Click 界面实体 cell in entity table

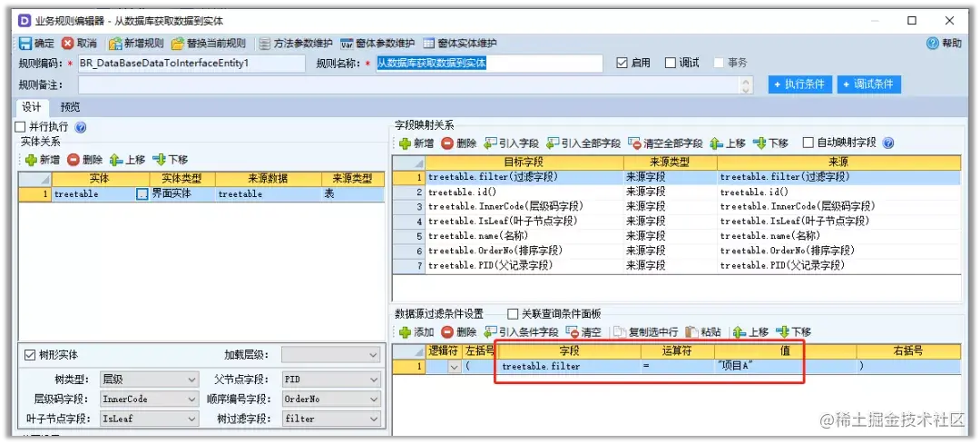(x=181, y=194)
